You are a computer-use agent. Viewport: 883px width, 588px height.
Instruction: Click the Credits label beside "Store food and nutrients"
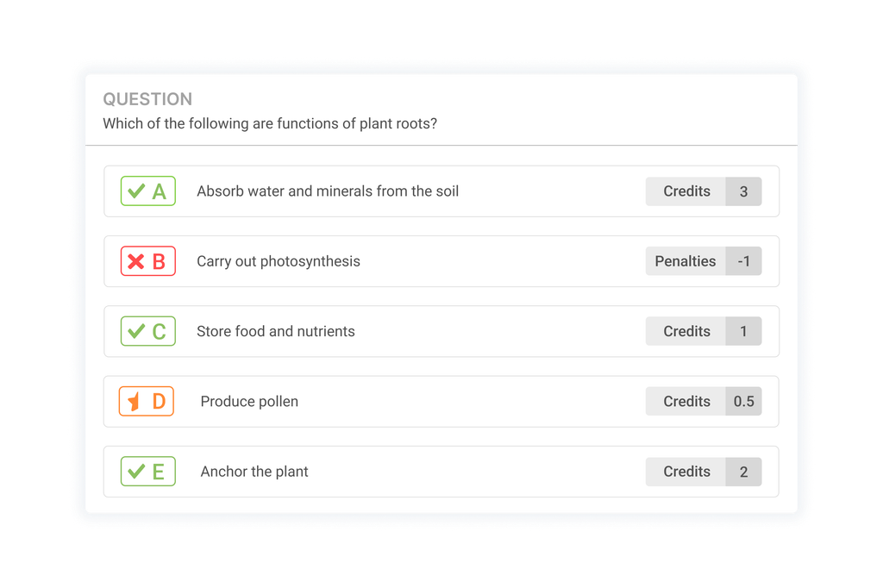[x=686, y=331]
